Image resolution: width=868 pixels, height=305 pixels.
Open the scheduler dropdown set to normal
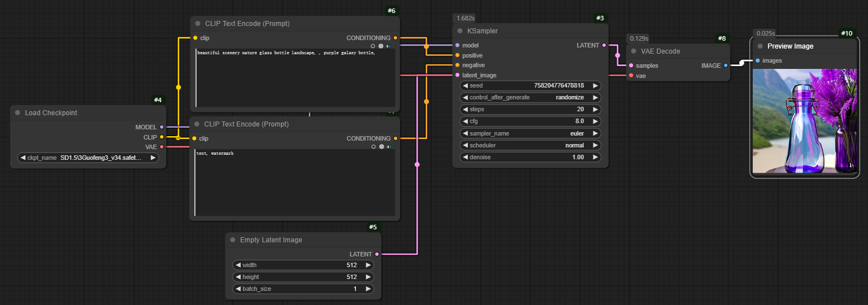[x=530, y=145]
